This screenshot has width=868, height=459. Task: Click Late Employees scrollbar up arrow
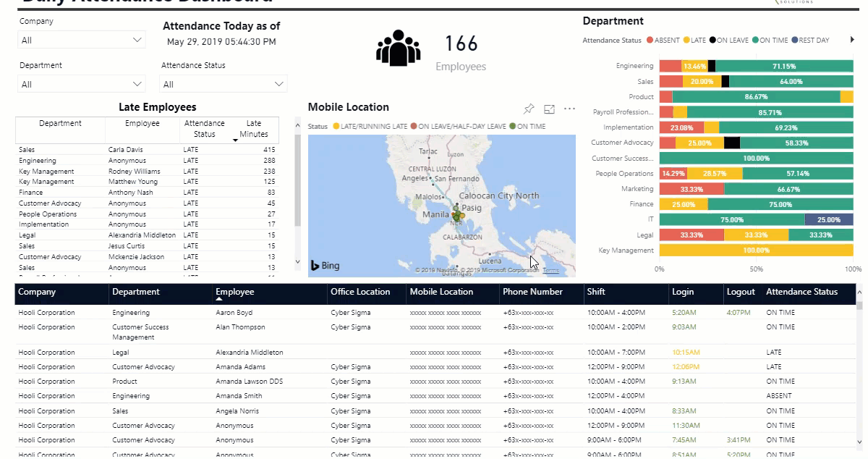pos(297,127)
